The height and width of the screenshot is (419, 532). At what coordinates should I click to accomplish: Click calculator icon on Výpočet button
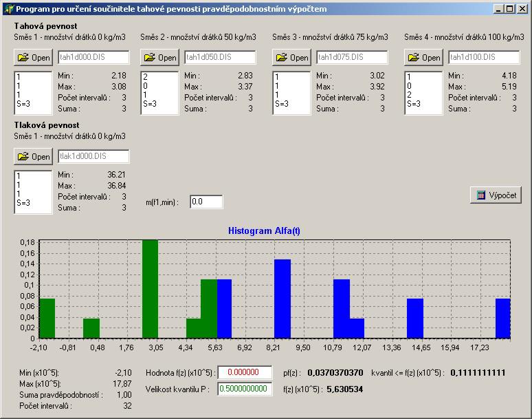tap(480, 195)
